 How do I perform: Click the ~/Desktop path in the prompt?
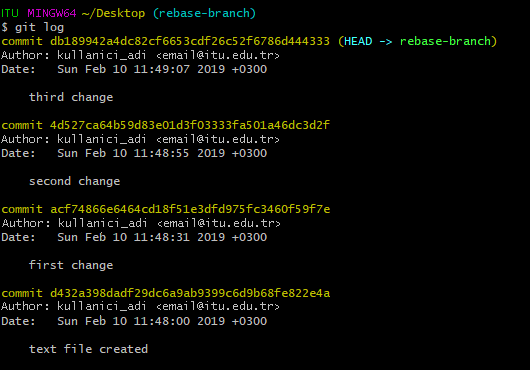113,13
